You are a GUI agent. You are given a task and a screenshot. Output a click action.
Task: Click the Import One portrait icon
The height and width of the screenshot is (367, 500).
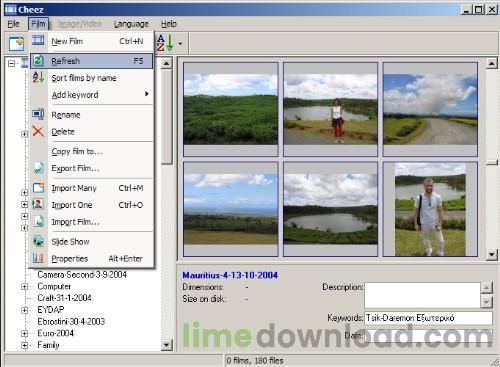[38, 204]
